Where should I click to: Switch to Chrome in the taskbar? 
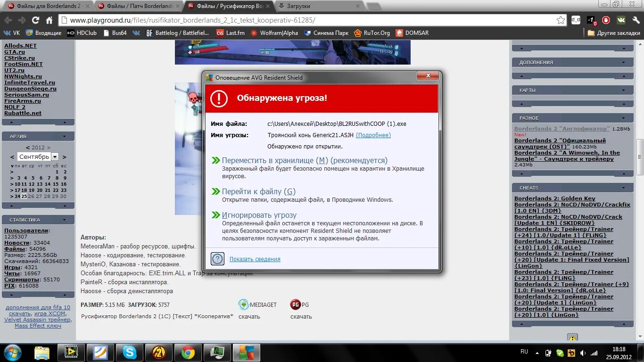(x=188, y=352)
